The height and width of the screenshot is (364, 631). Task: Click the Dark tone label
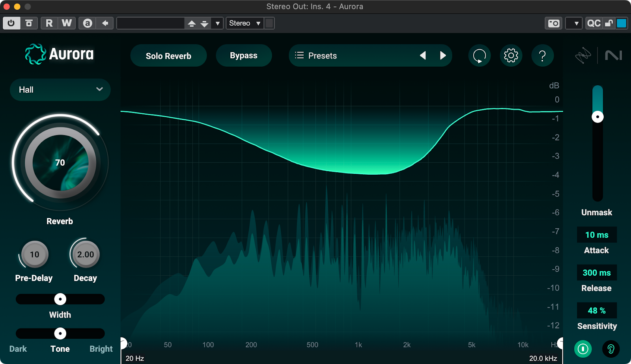(x=18, y=349)
